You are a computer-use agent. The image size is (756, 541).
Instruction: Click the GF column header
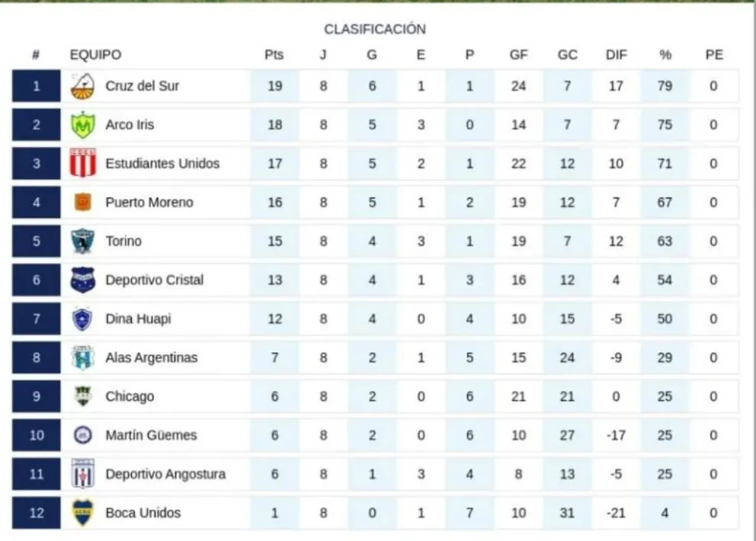[x=518, y=55]
